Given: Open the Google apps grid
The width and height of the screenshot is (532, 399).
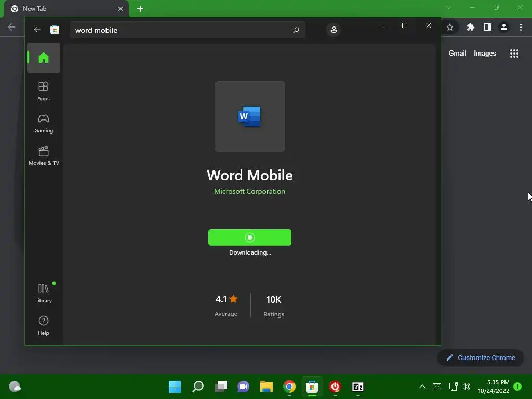Looking at the screenshot, I should click(x=514, y=54).
